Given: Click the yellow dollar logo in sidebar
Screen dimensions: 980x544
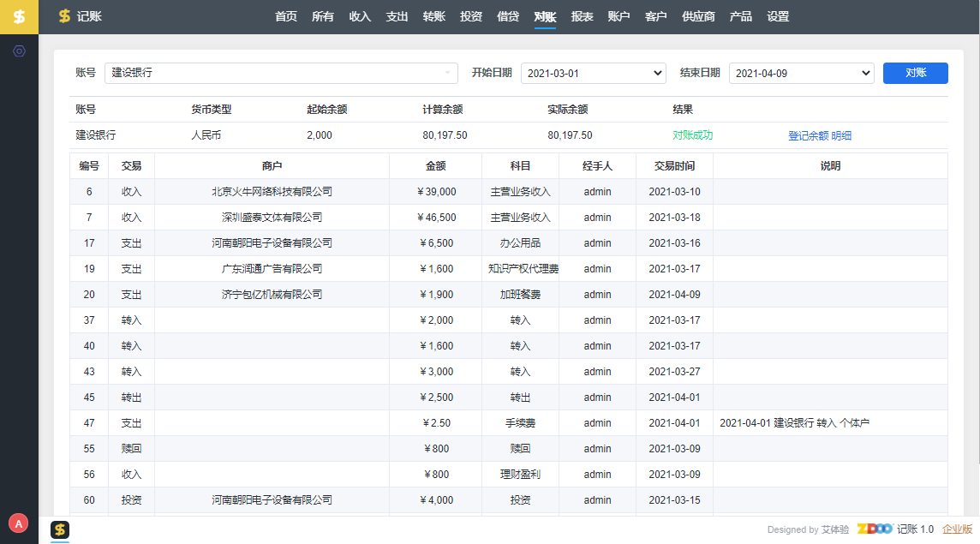Looking at the screenshot, I should pyautogui.click(x=19, y=17).
